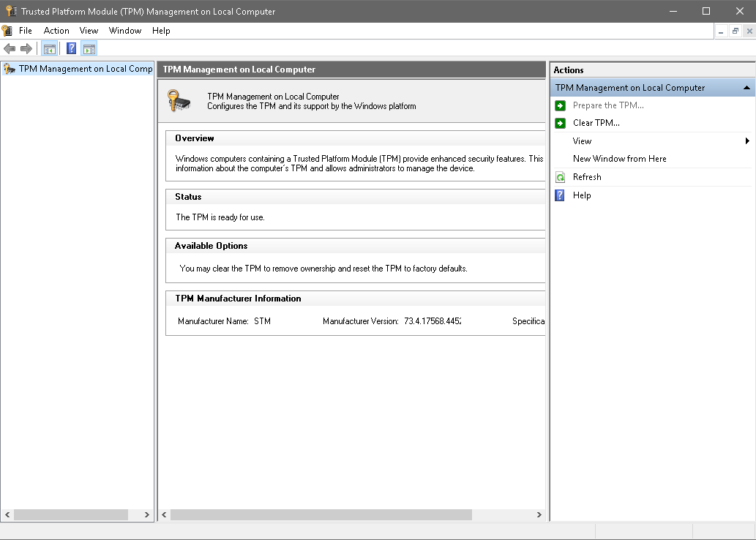The height and width of the screenshot is (540, 756).
Task: Click the center pane title header bar
Action: tap(351, 70)
